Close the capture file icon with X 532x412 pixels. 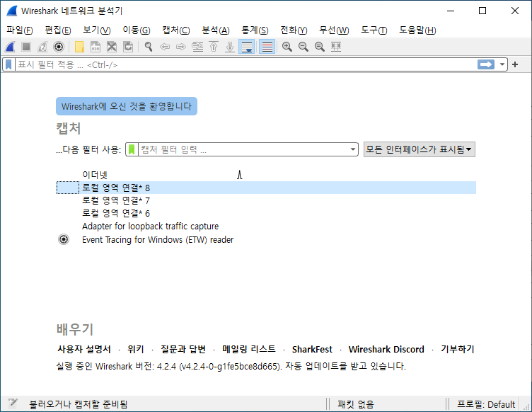coord(112,47)
